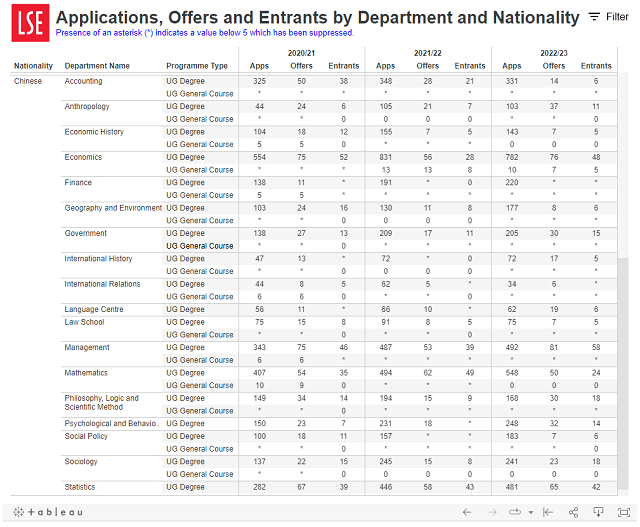
Task: Enter full screen mode icon
Action: pos(624,512)
